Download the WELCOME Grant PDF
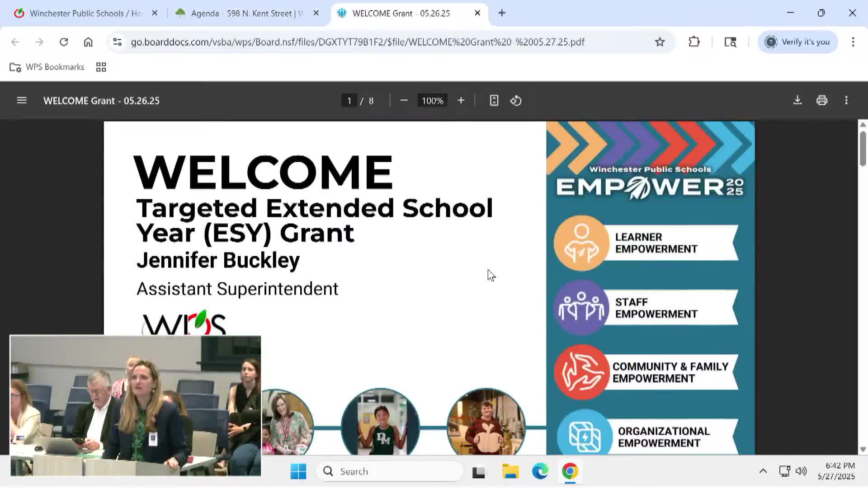This screenshot has height=488, width=868. click(x=797, y=100)
